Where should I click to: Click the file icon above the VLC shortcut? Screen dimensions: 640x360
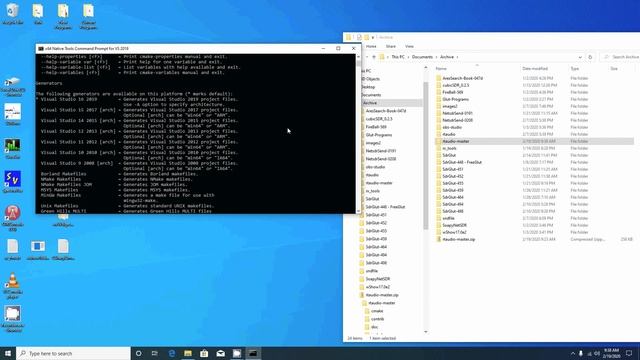click(13, 247)
